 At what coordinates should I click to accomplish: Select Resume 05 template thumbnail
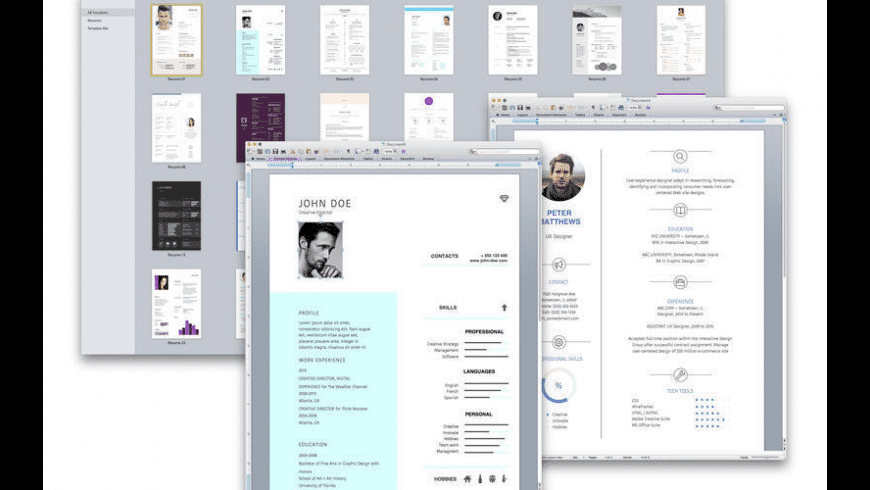point(513,40)
